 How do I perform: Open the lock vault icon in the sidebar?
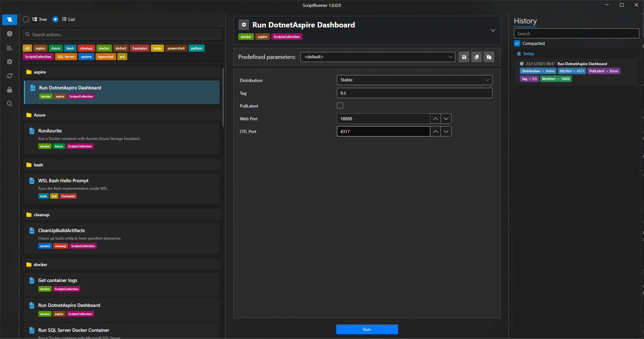(10, 90)
